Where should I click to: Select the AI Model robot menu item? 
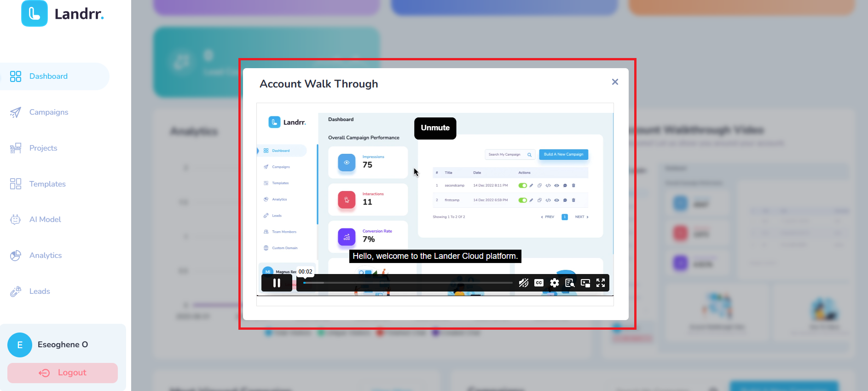click(35, 219)
